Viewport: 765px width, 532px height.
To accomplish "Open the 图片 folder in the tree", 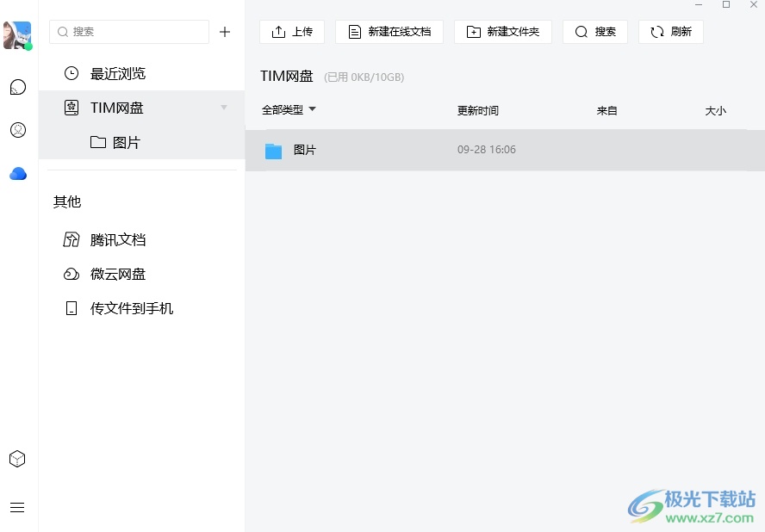I will click(141, 142).
